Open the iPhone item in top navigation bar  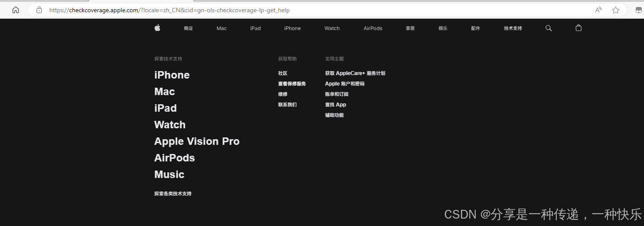pos(293,28)
